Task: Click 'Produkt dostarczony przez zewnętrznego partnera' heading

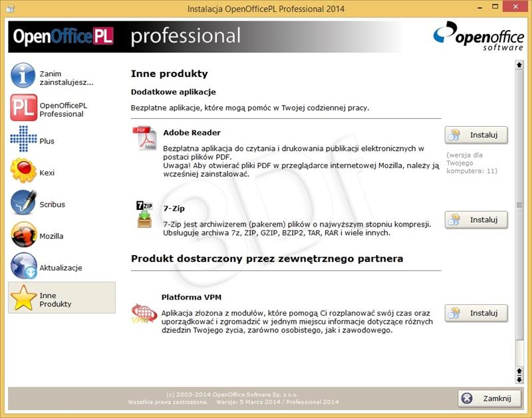Action: pos(267,259)
